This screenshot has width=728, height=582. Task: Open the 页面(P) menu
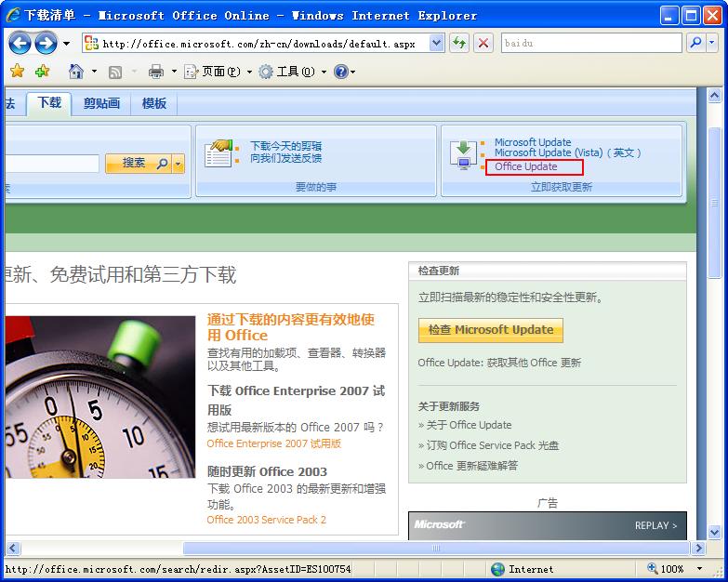pyautogui.click(x=218, y=72)
